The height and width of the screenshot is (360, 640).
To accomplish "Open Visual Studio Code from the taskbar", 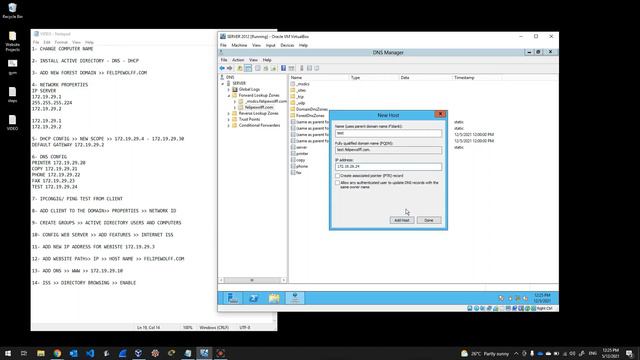I will point(90,353).
